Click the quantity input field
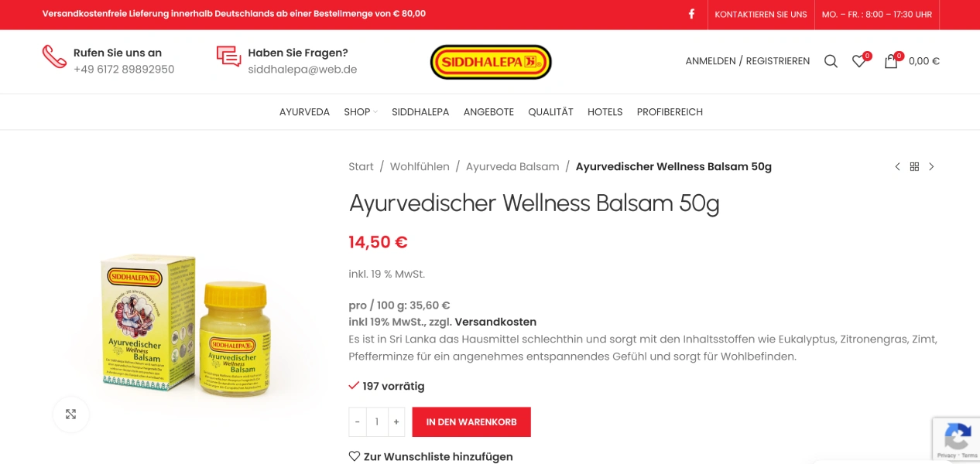 [x=377, y=422]
